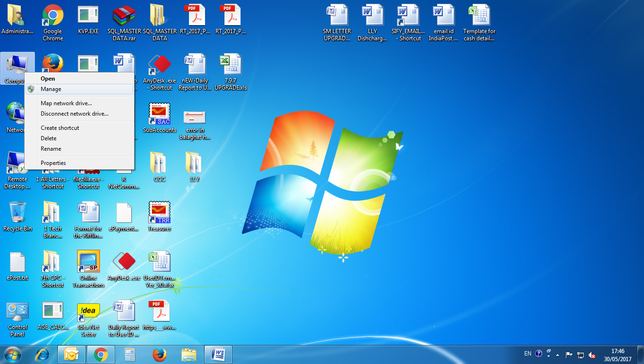Open the Calculator taskbar icon

130,355
